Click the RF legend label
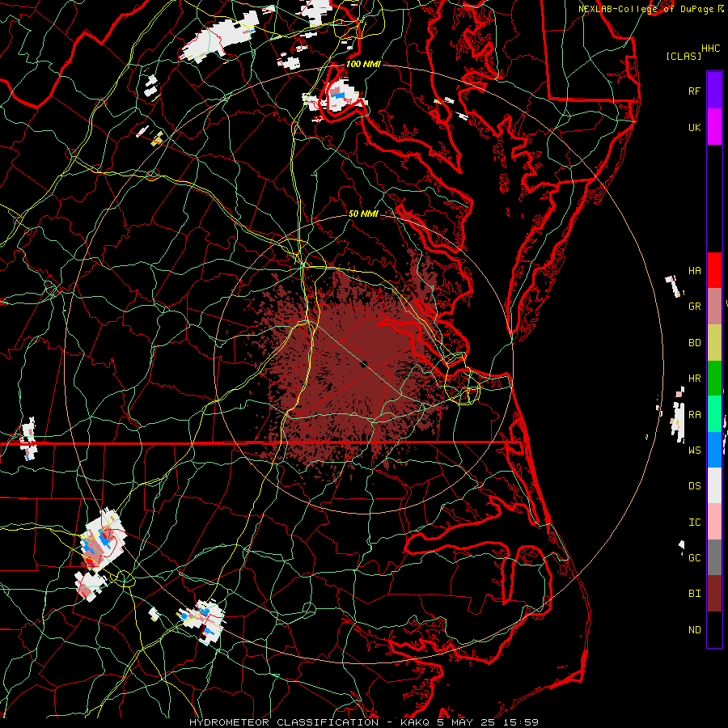The image size is (728, 728). (695, 91)
